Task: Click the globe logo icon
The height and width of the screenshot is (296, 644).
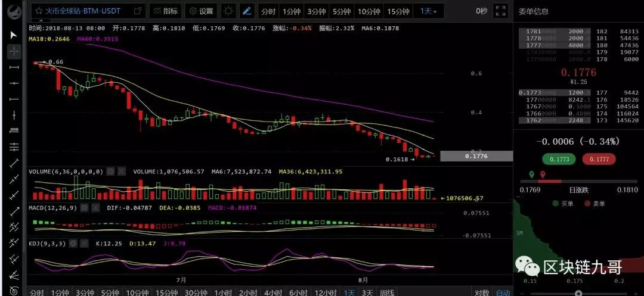Action: coord(14,11)
